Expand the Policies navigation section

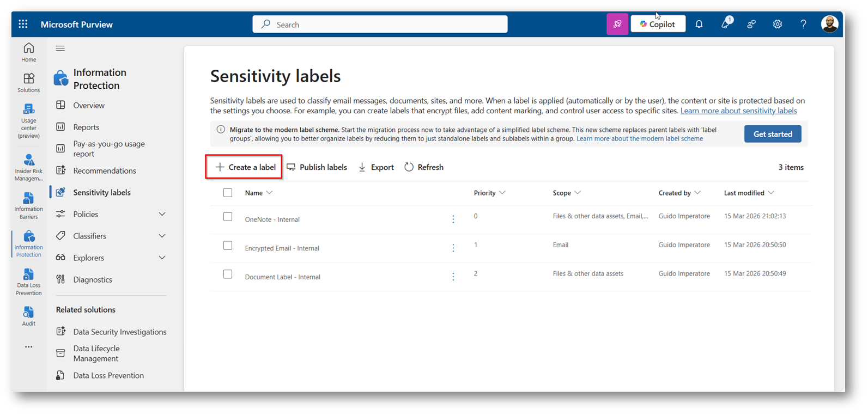[162, 214]
